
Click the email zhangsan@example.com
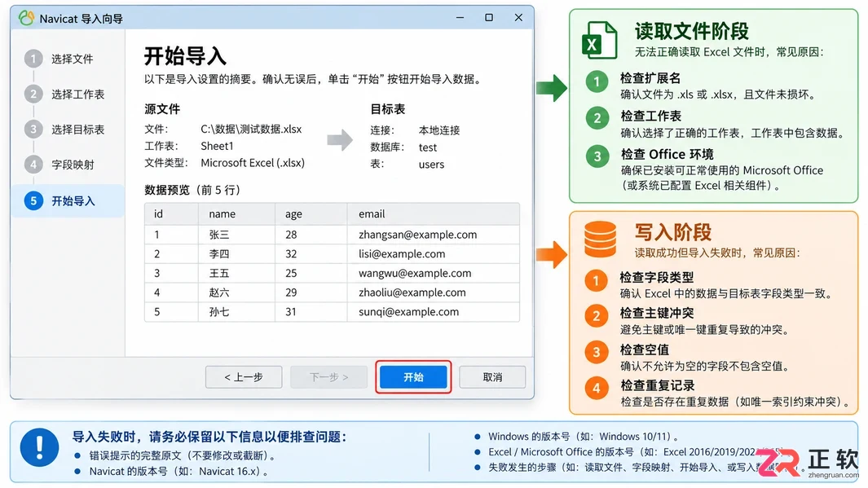[418, 235]
